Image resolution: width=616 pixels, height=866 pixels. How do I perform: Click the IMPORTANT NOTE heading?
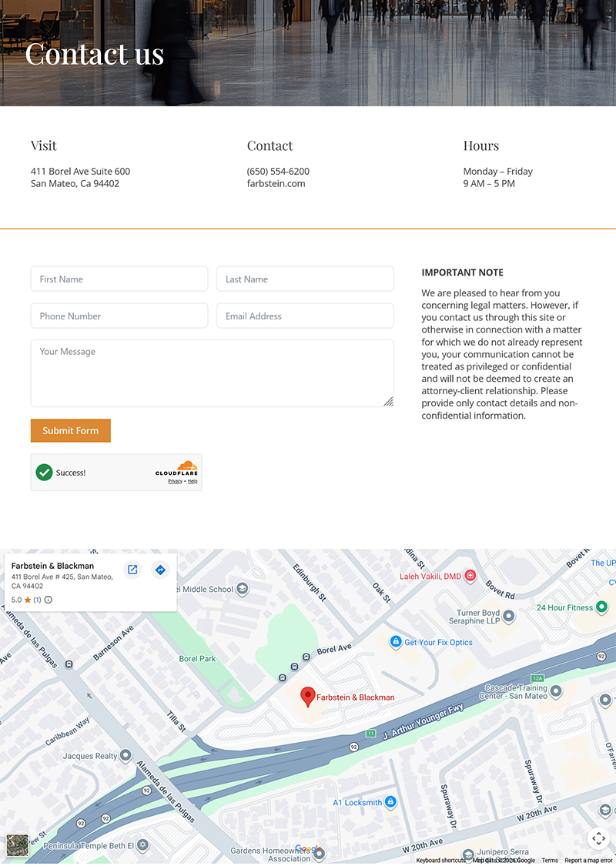[463, 273]
